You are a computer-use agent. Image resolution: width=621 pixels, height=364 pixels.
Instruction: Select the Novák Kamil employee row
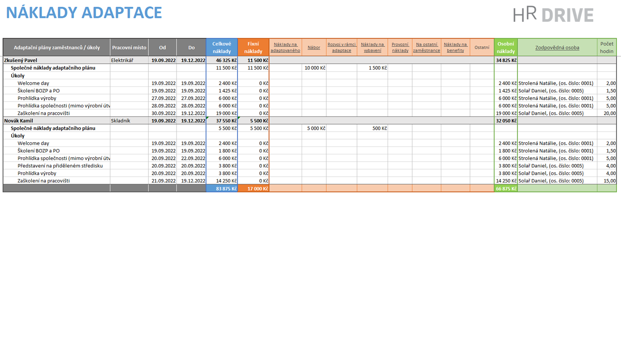point(19,121)
